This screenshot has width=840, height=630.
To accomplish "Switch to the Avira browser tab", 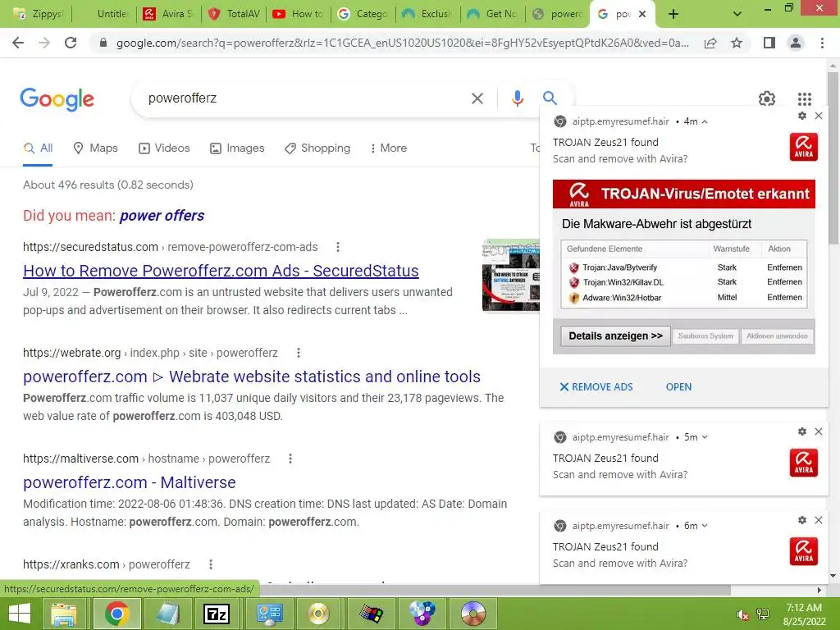I will (169, 14).
